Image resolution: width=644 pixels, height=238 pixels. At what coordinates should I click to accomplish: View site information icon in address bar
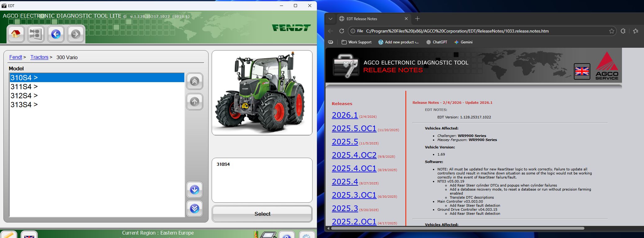click(x=353, y=31)
